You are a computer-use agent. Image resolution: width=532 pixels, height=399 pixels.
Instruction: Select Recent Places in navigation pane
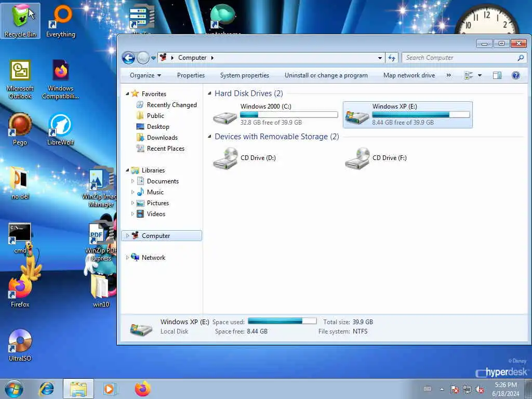[161, 148]
